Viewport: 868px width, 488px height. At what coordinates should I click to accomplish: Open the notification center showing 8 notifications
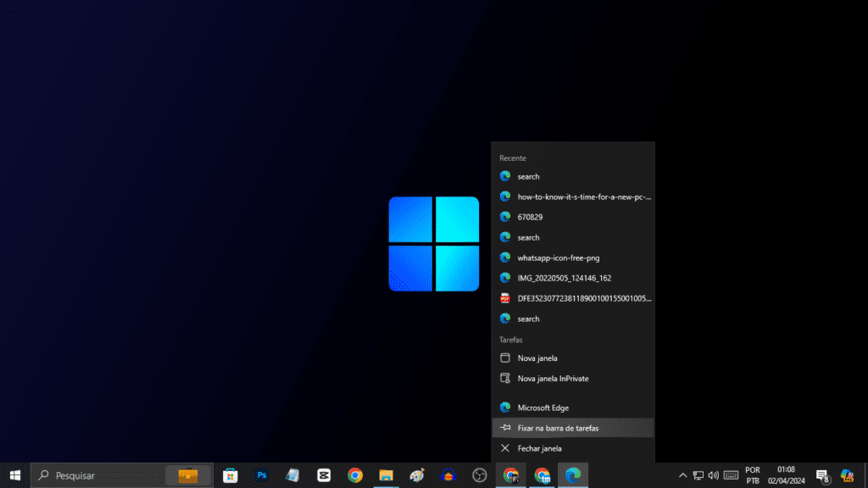(822, 475)
